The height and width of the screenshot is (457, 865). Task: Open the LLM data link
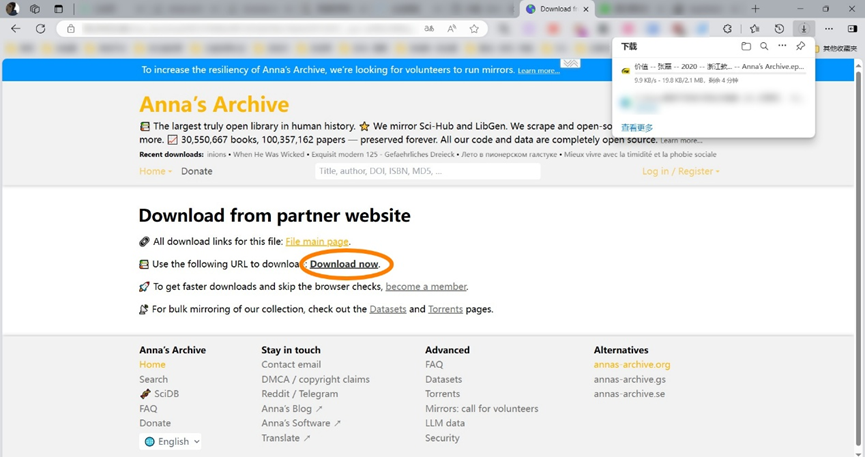coord(445,423)
